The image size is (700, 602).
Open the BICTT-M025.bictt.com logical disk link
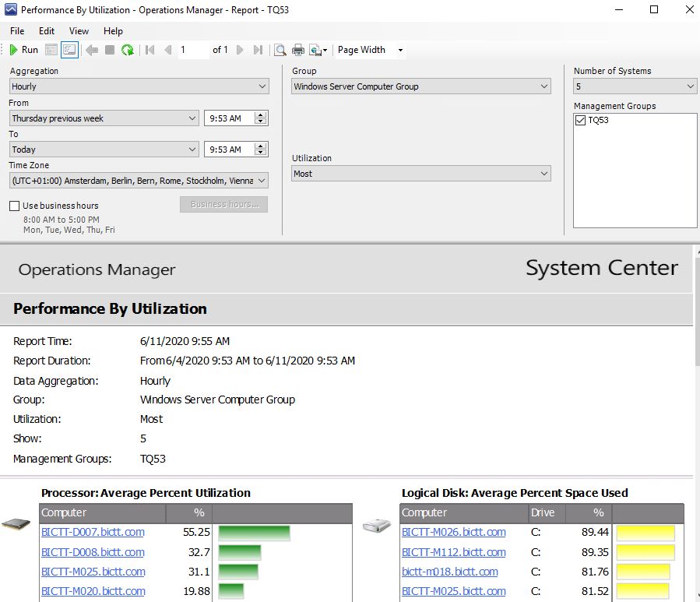click(454, 591)
